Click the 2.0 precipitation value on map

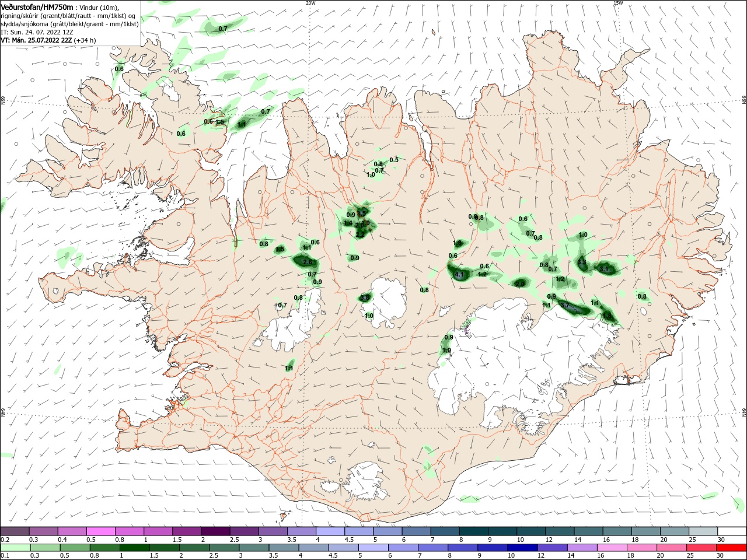(x=520, y=283)
